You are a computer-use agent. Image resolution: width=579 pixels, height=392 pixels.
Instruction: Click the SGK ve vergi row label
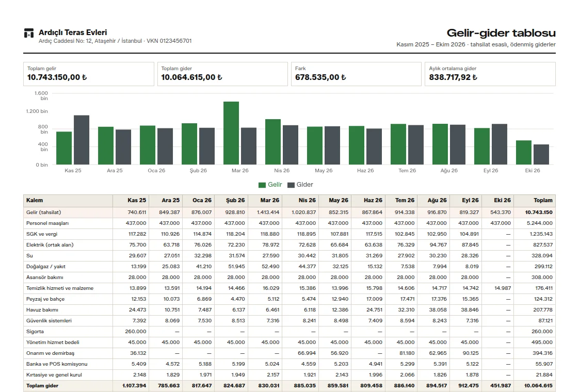click(x=42, y=234)
